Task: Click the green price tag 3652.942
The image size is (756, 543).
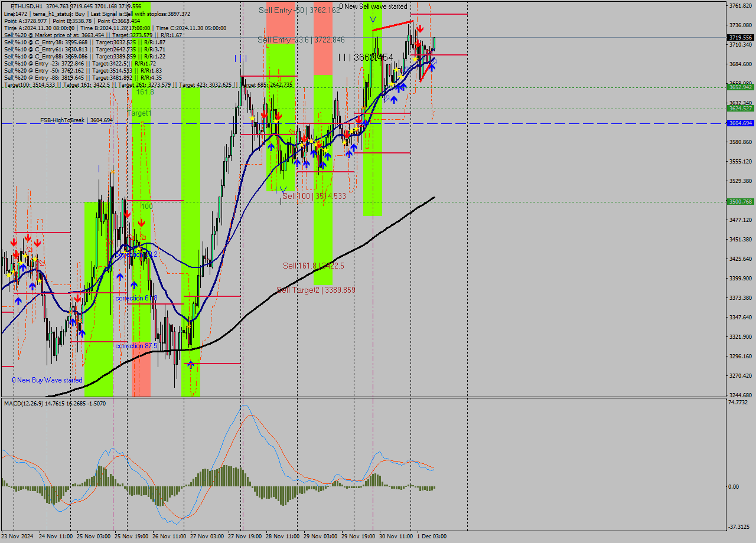Action: 741,87
